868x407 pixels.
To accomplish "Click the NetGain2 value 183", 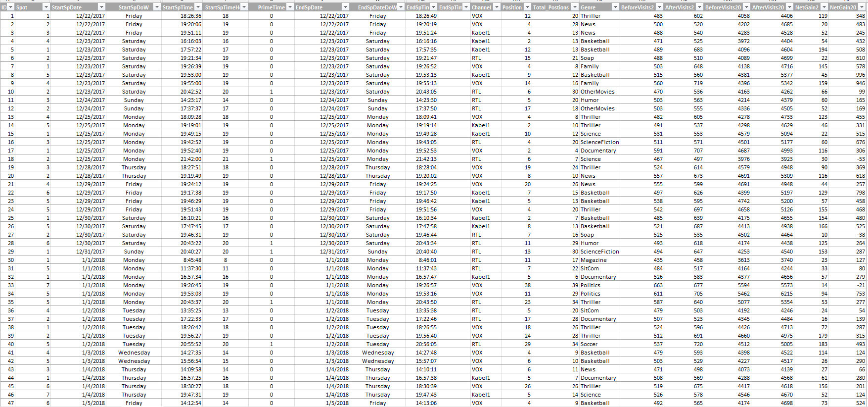I will (811, 344).
